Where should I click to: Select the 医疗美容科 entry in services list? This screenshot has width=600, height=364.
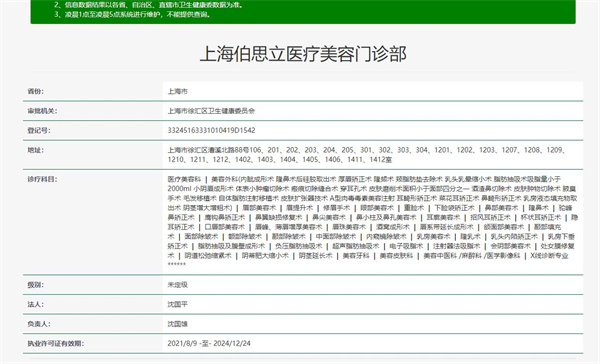[x=184, y=179]
